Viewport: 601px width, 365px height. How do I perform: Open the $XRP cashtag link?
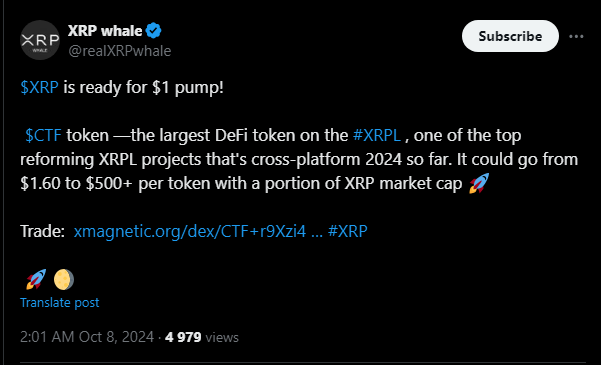click(x=39, y=87)
